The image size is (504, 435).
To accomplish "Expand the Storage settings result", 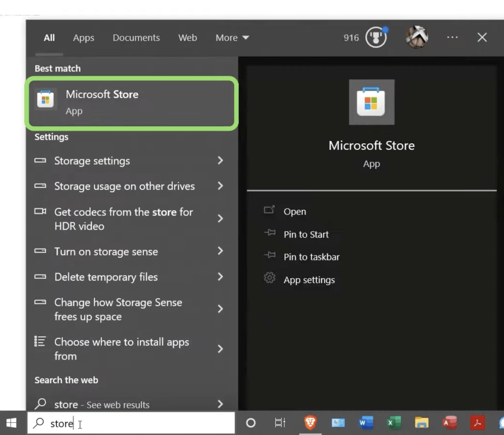I will [92, 161].
